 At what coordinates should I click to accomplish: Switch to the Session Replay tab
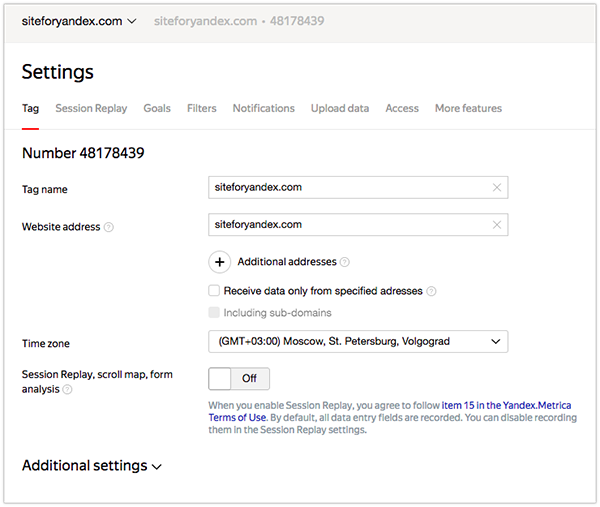(x=91, y=108)
